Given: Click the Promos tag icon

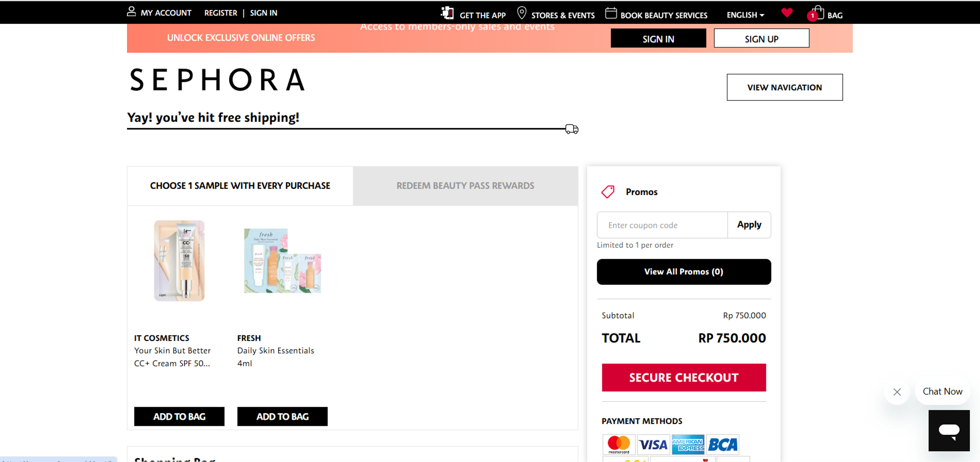Looking at the screenshot, I should (x=608, y=192).
